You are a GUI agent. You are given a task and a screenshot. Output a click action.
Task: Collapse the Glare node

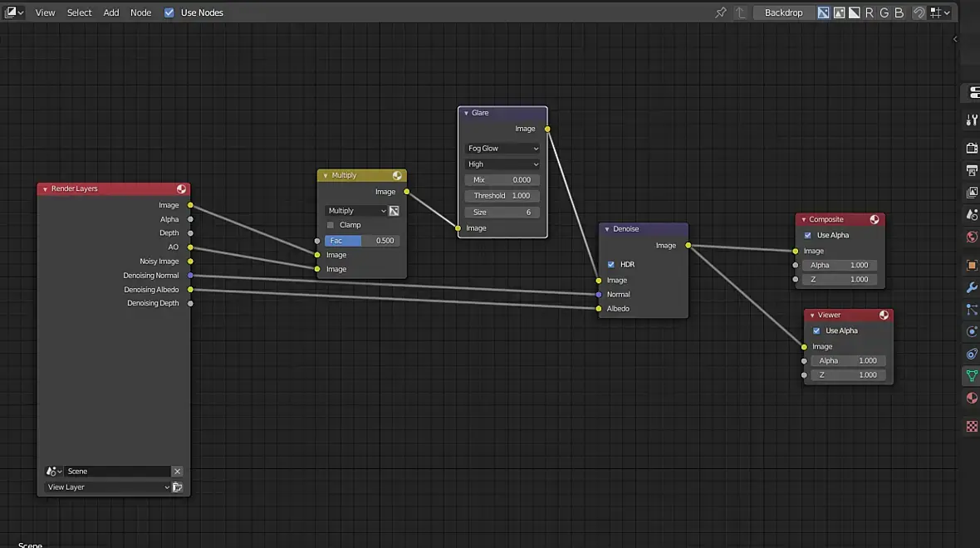[x=466, y=113]
